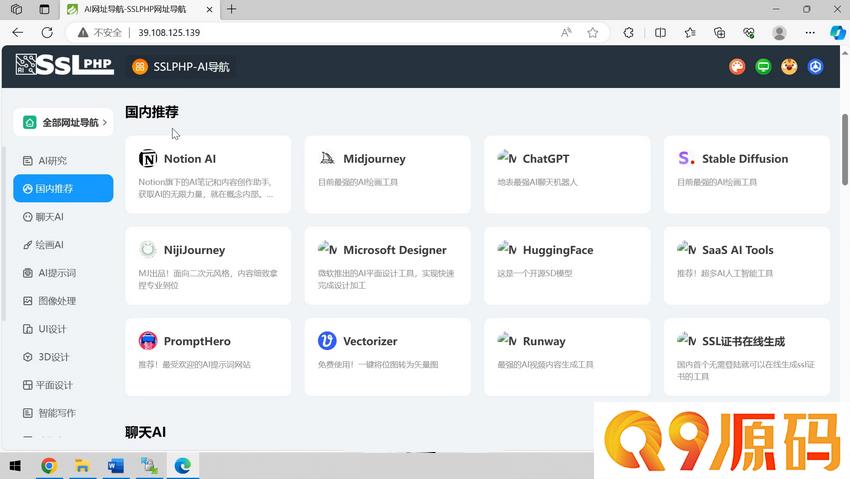Screen dimensions: 850x479
Task: Click the Stable Diffusion S icon
Action: [x=686, y=158]
